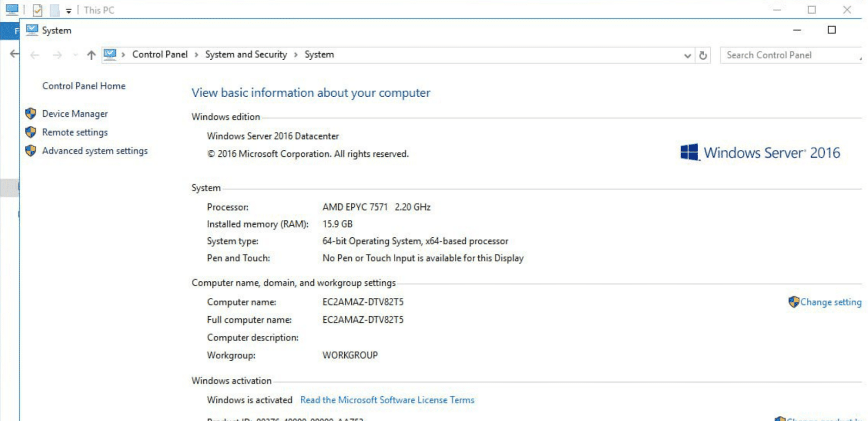
Task: Open Advanced system settings
Action: pos(95,151)
